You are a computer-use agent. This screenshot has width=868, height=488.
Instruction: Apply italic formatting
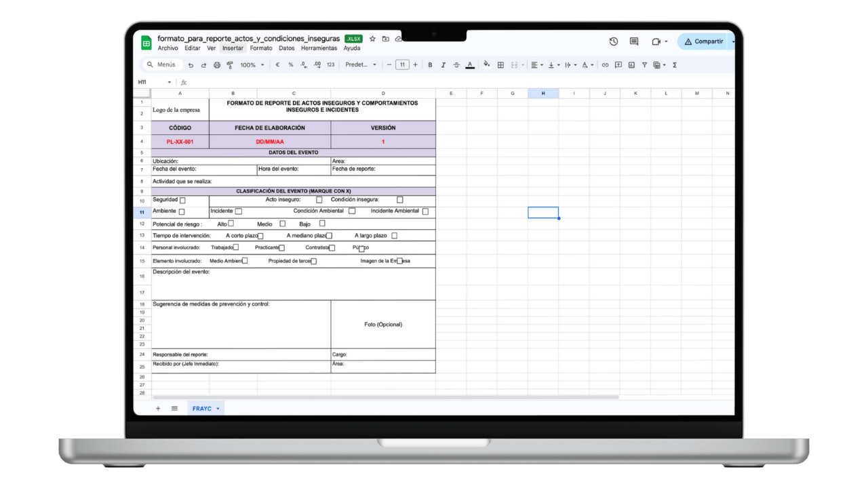click(x=443, y=64)
